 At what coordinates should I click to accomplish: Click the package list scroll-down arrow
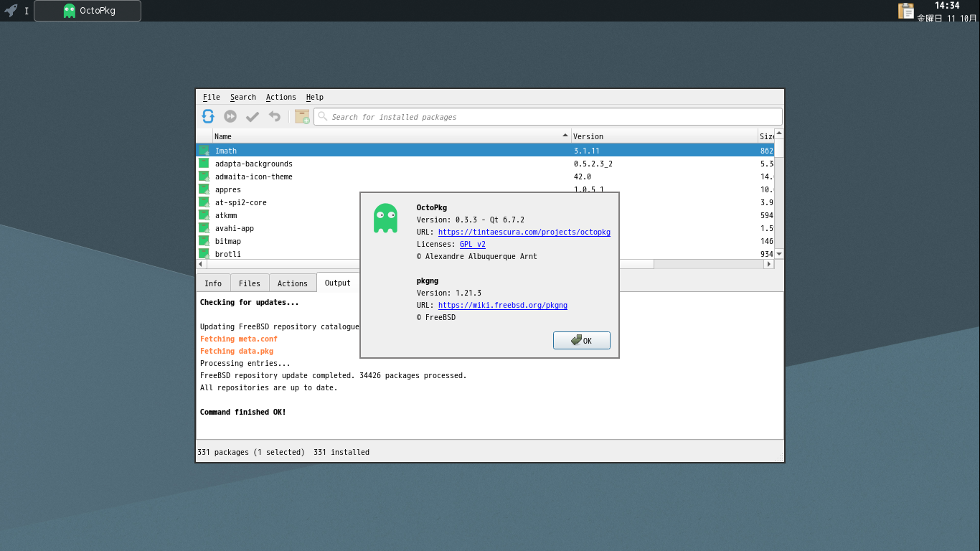click(779, 254)
